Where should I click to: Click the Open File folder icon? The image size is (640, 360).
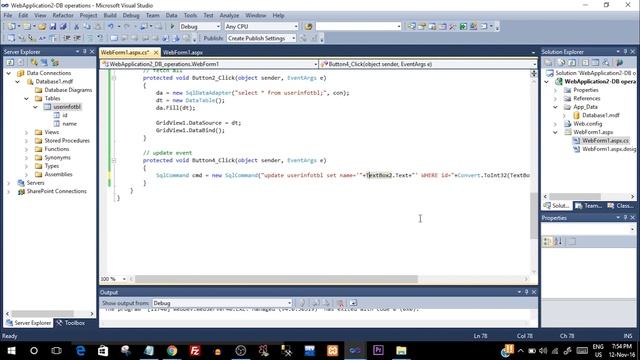[x=42, y=27]
